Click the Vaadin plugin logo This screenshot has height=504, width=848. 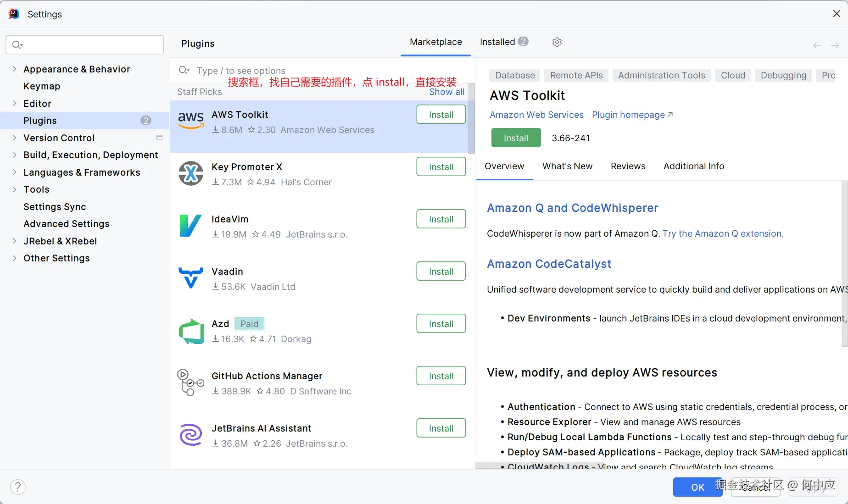191,278
